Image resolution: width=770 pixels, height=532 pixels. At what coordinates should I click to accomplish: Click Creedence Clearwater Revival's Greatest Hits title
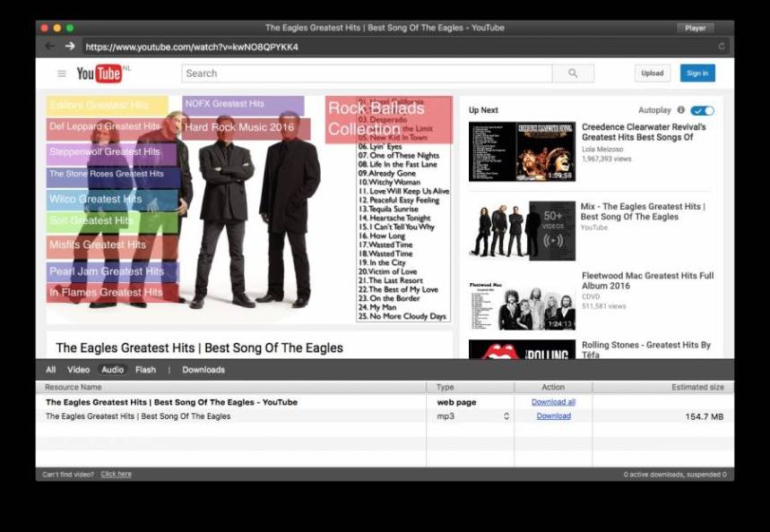click(644, 132)
